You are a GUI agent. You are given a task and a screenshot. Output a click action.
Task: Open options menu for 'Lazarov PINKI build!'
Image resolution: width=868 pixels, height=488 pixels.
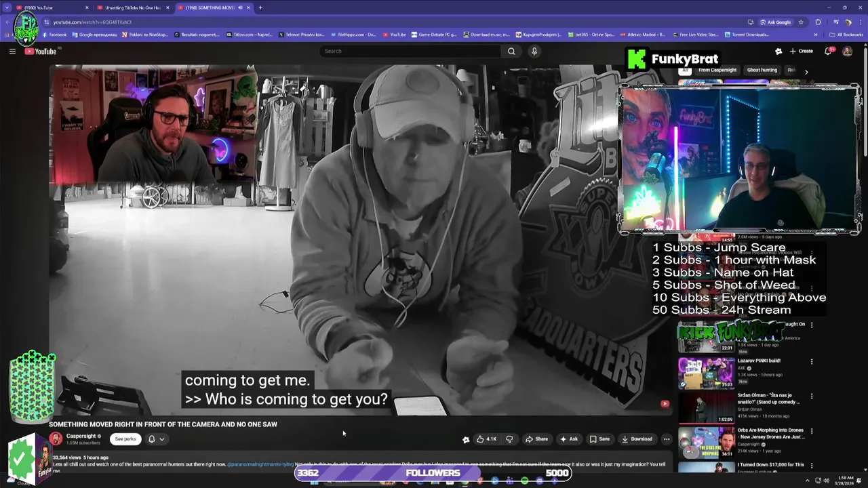(x=812, y=361)
